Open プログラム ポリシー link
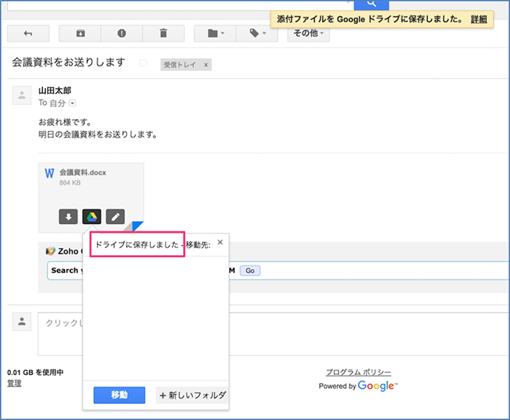The width and height of the screenshot is (510, 420). [x=358, y=372]
